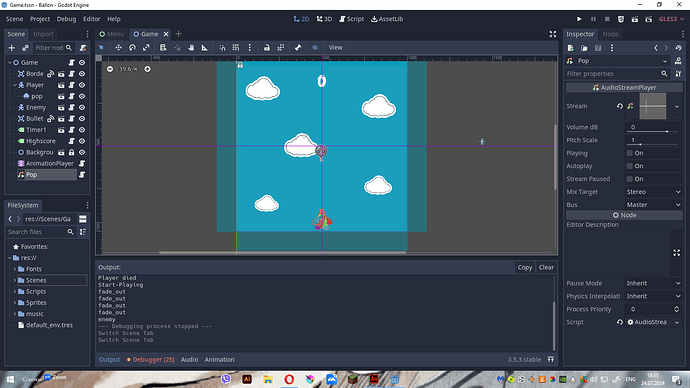This screenshot has height=388, width=690.
Task: Adjust the Volume dB slider
Action: click(x=653, y=131)
